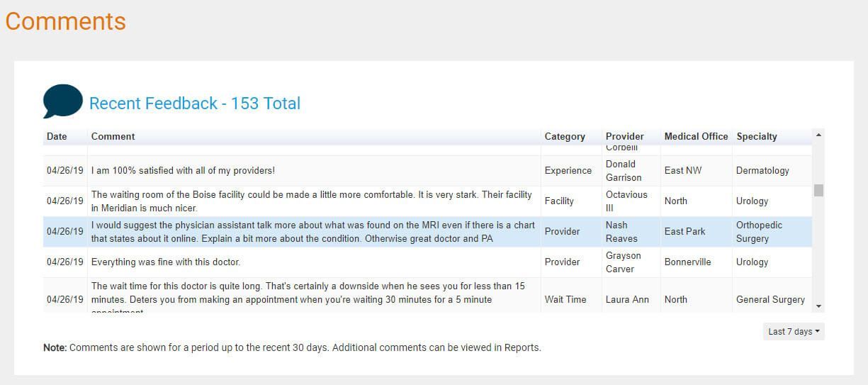Sort by the Comment column header
This screenshot has width=868, height=385.
tap(113, 136)
